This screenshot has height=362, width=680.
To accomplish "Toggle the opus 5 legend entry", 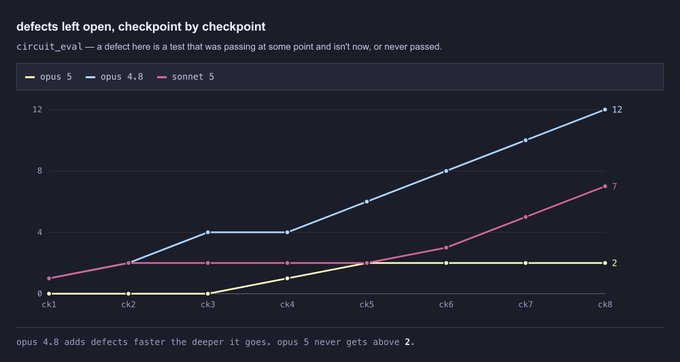I will point(49,77).
